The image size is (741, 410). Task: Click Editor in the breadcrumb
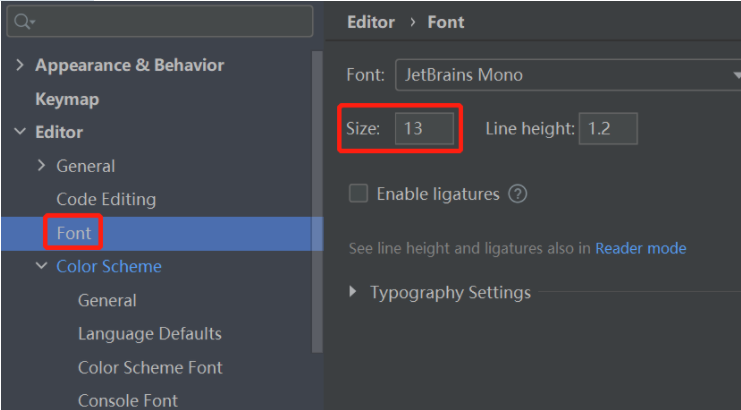point(371,22)
